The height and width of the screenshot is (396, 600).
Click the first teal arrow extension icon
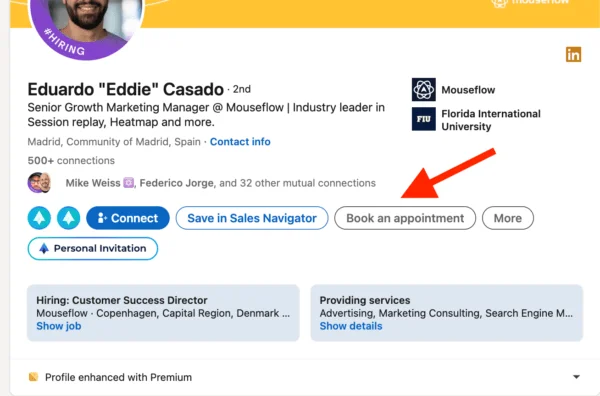click(39, 218)
